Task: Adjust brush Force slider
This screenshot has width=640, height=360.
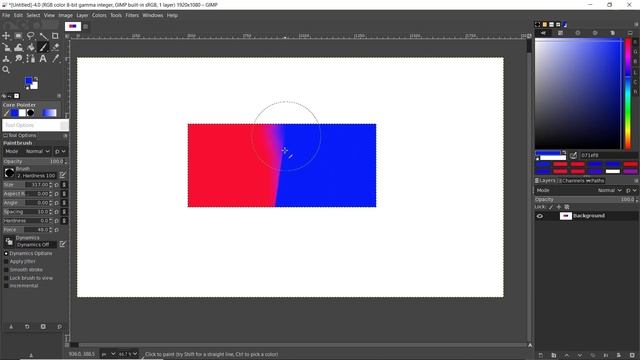Action: (x=28, y=230)
